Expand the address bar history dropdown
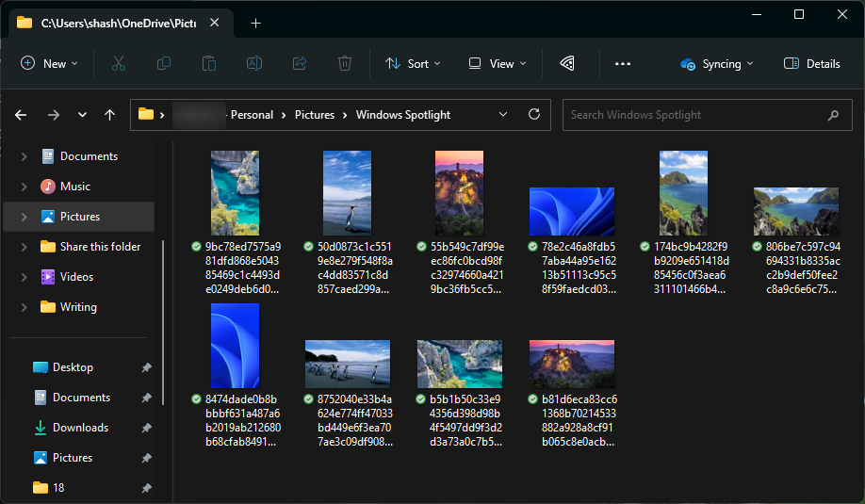 [x=503, y=114]
